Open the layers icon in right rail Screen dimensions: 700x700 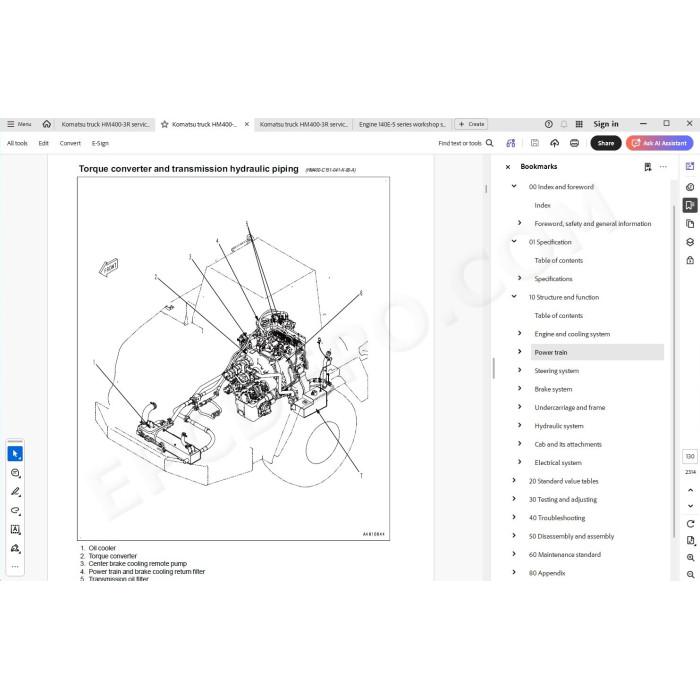tap(690, 242)
